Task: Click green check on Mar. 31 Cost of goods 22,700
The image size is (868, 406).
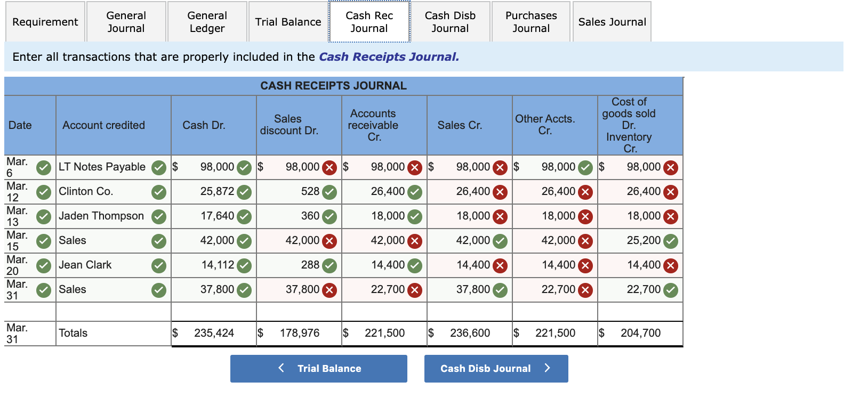Action: click(671, 290)
